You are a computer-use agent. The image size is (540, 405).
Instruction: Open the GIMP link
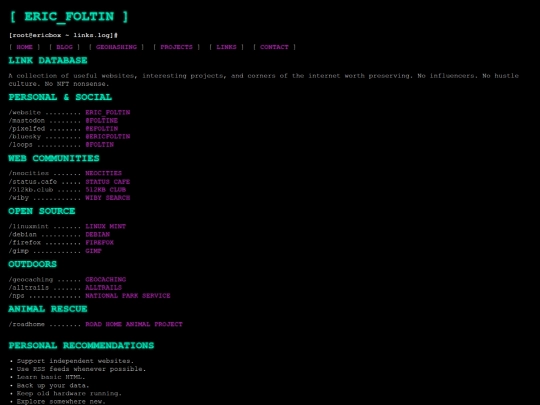93,251
